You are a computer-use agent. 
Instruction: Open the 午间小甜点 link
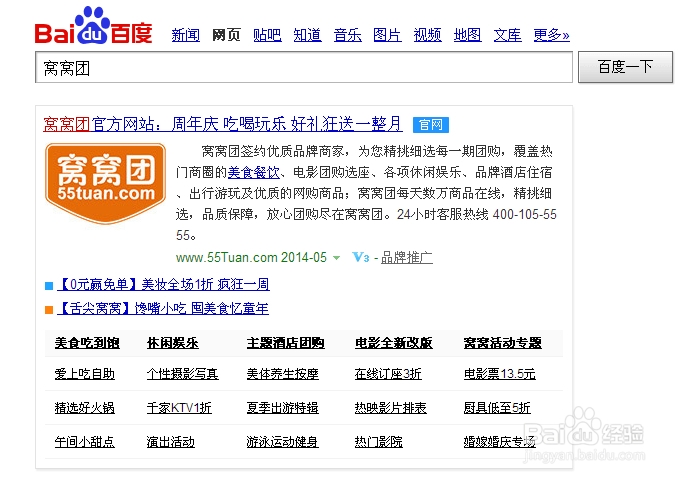[85, 442]
